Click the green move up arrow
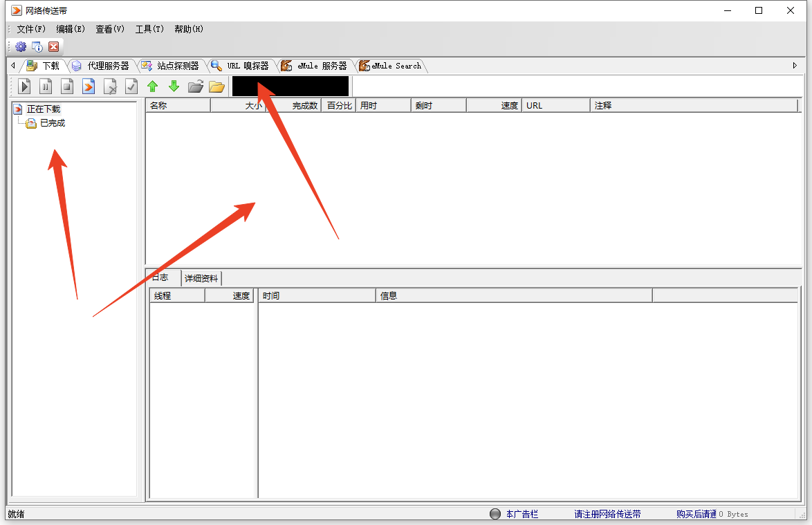The height and width of the screenshot is (525, 812). pyautogui.click(x=153, y=86)
